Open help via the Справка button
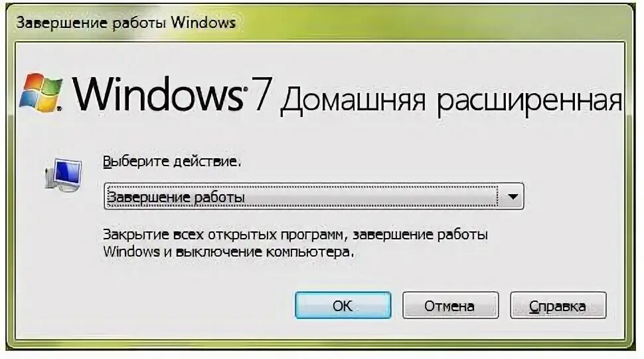 coord(558,306)
